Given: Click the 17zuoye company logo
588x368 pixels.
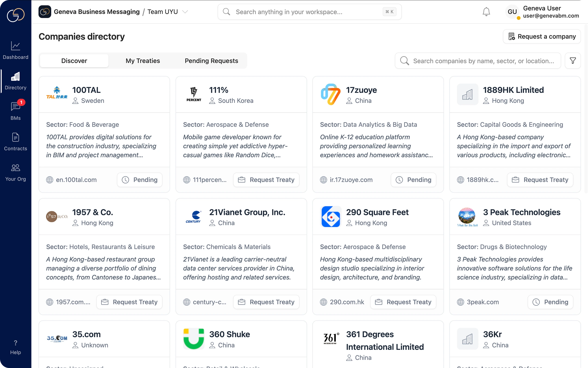Looking at the screenshot, I should point(330,94).
